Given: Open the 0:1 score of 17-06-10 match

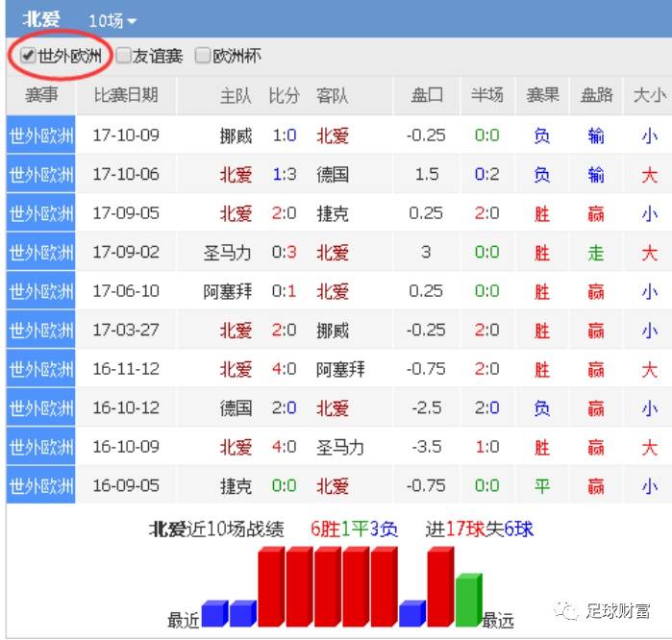Looking at the screenshot, I should 285,291.
